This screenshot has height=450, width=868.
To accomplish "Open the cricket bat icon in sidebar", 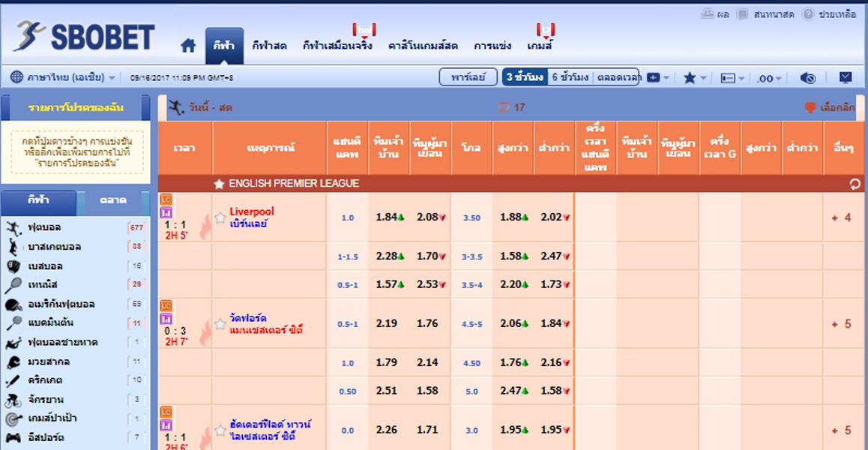I will (13, 381).
